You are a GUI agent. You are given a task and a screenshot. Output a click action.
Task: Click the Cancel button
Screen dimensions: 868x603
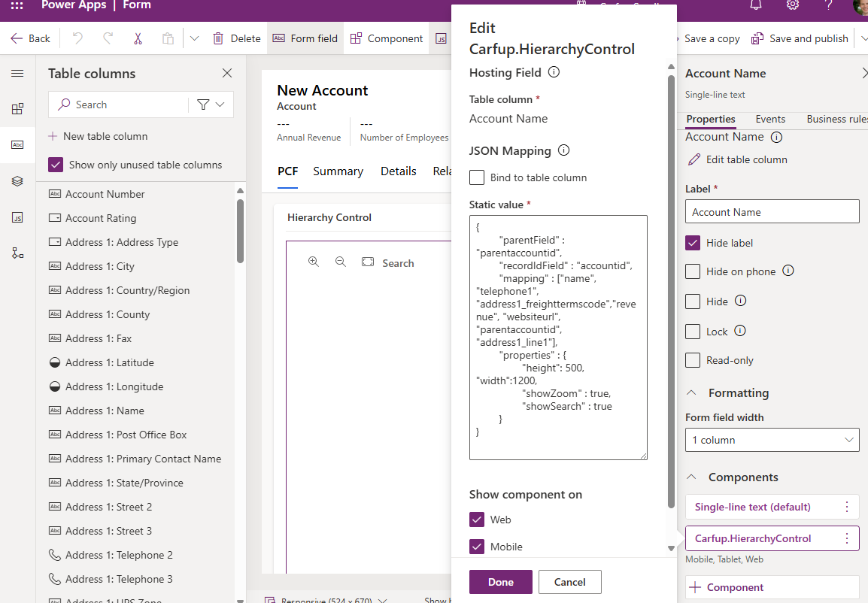tap(569, 582)
